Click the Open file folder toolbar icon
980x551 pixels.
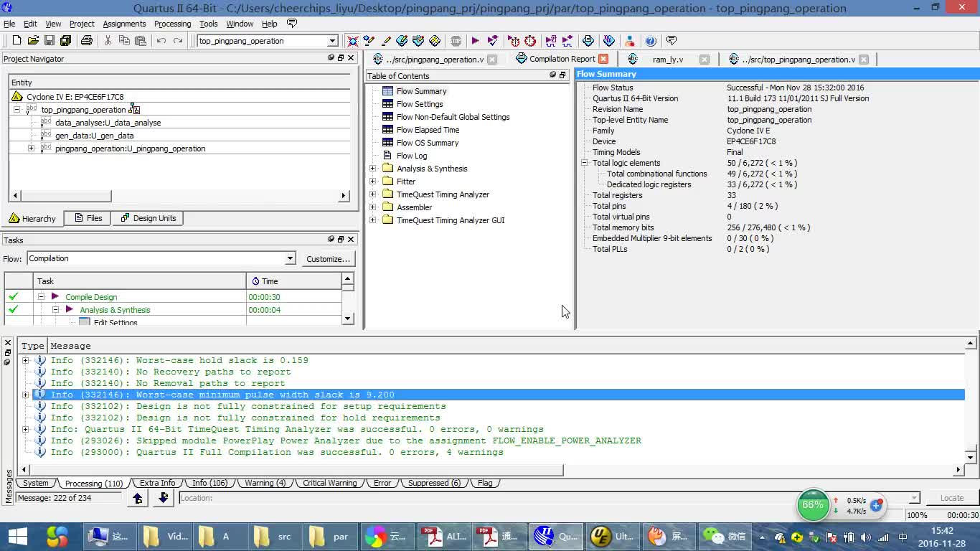[33, 41]
